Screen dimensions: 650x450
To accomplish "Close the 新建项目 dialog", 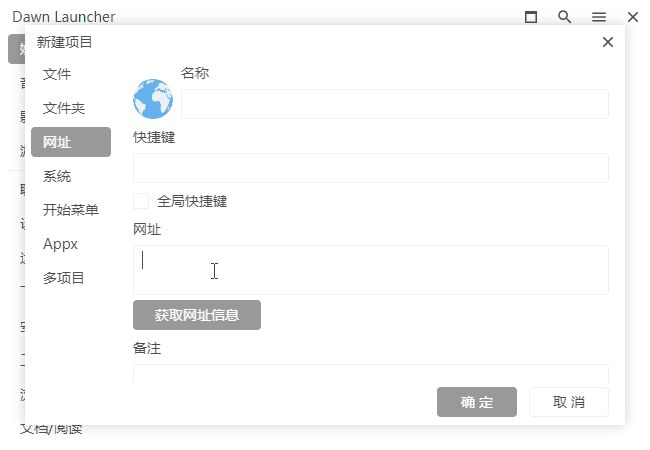I will tap(607, 42).
